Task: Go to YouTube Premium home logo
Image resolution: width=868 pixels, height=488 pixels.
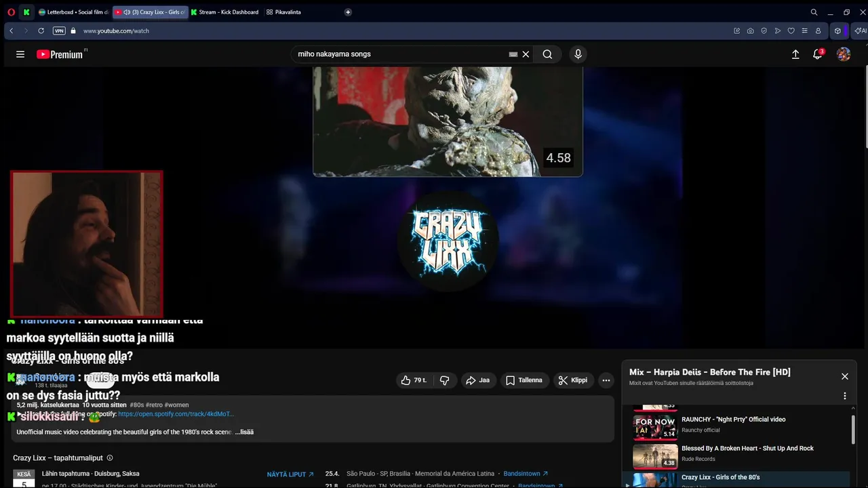Action: (x=61, y=54)
